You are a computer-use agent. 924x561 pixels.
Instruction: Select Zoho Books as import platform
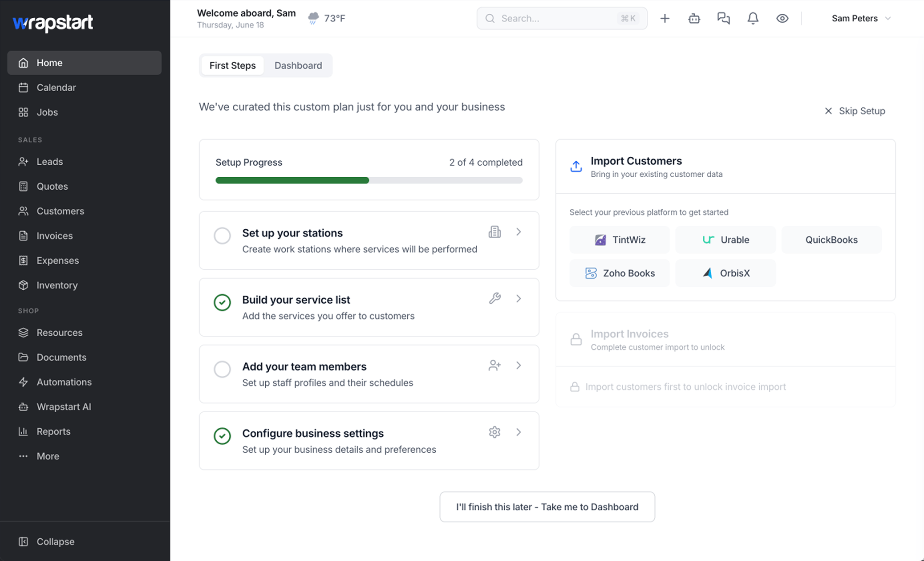(x=620, y=273)
